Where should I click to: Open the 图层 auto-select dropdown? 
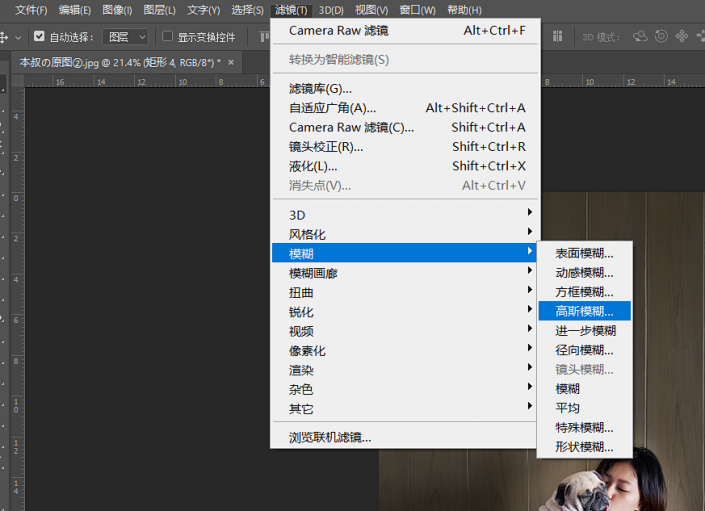click(126, 37)
